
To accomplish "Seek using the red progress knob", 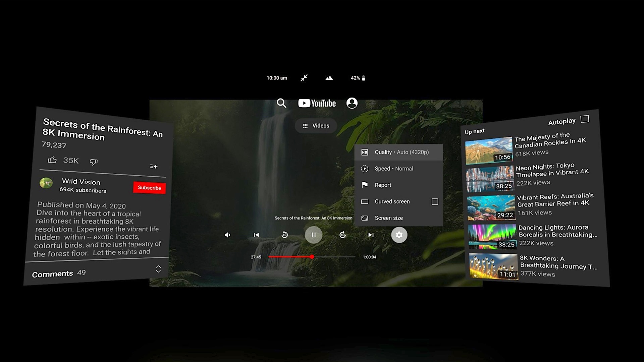I will click(x=312, y=257).
